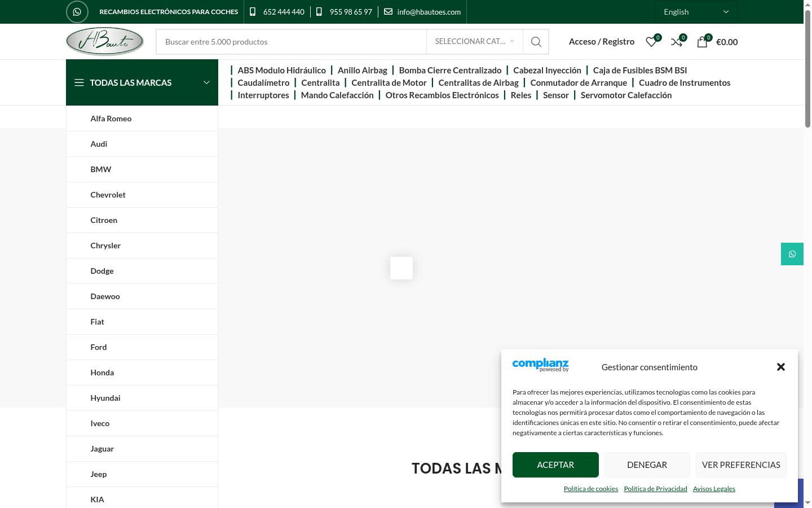Viewport: 812px width, 508px height.
Task: Click floating WhatsApp chat button
Action: pos(792,254)
